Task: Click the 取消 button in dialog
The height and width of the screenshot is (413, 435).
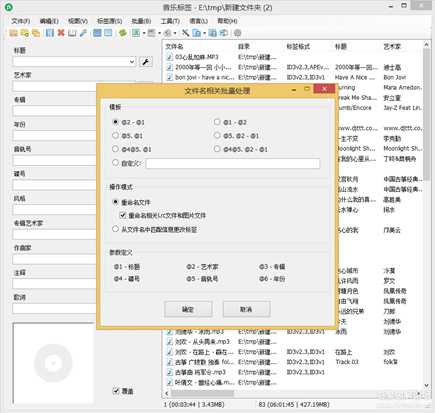Action: pyautogui.click(x=246, y=309)
